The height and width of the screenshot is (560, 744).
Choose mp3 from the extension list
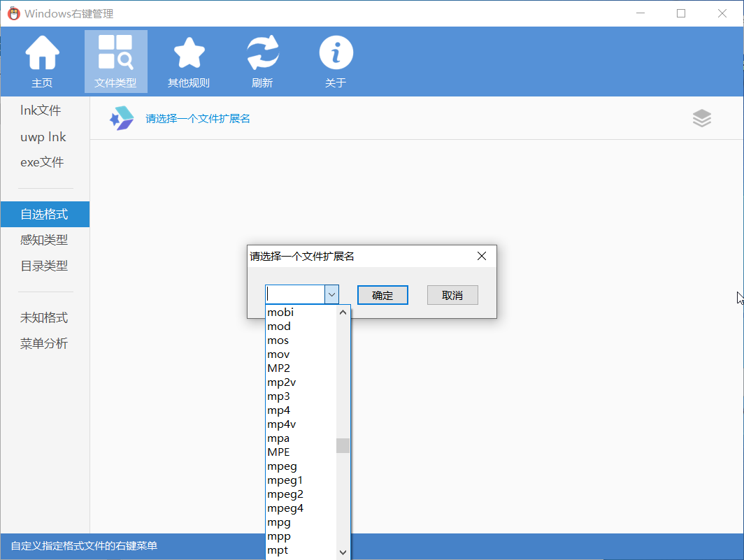pyautogui.click(x=301, y=396)
